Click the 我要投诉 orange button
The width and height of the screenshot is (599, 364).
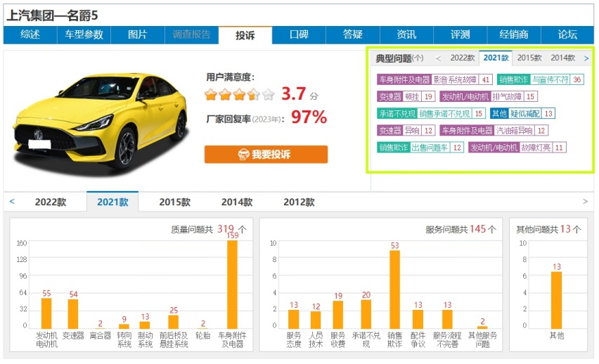click(266, 155)
